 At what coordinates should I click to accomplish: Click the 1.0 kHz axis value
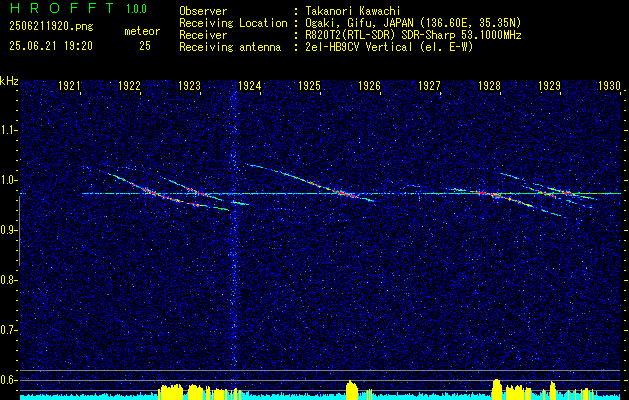(x=9, y=180)
